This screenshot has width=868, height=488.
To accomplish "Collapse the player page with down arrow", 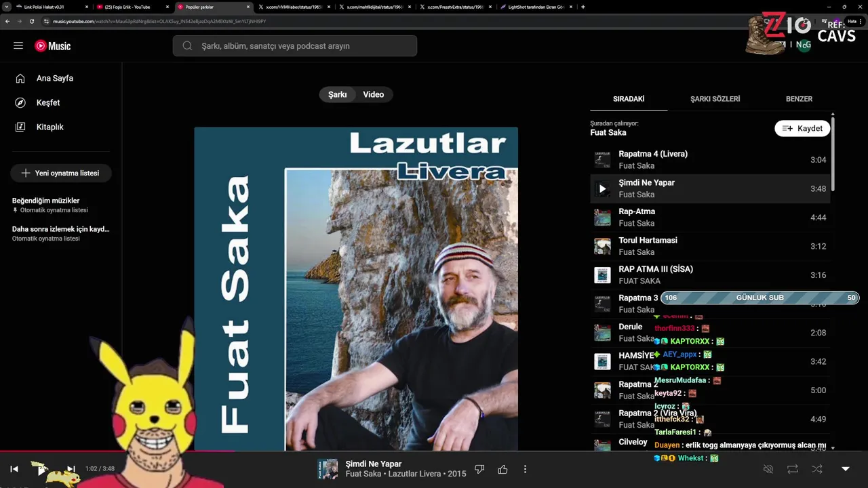I will click(846, 469).
